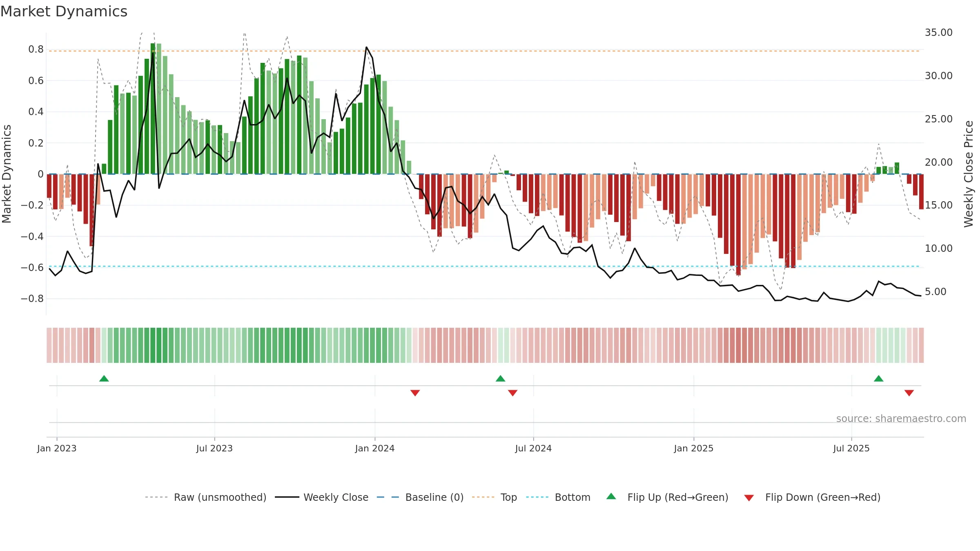
Task: Click the source: sharemaestro.com text
Action: click(901, 418)
